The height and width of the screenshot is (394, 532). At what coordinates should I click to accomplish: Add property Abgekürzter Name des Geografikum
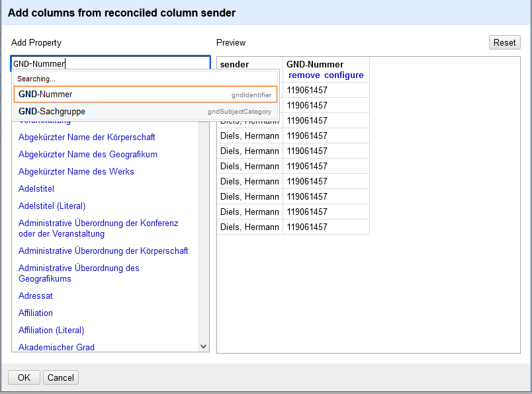(x=88, y=155)
